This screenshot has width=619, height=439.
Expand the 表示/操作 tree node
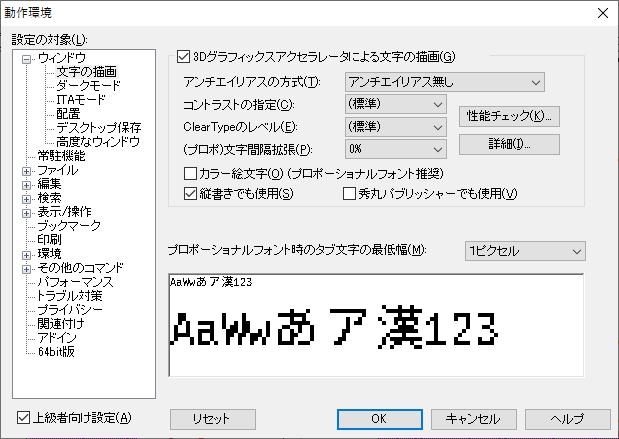click(27, 212)
